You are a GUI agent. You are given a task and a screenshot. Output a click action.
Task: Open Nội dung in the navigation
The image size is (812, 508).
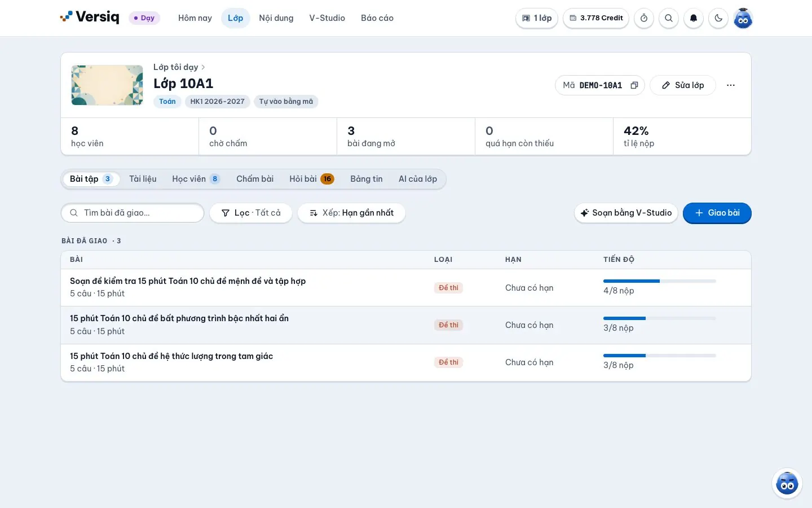[276, 18]
